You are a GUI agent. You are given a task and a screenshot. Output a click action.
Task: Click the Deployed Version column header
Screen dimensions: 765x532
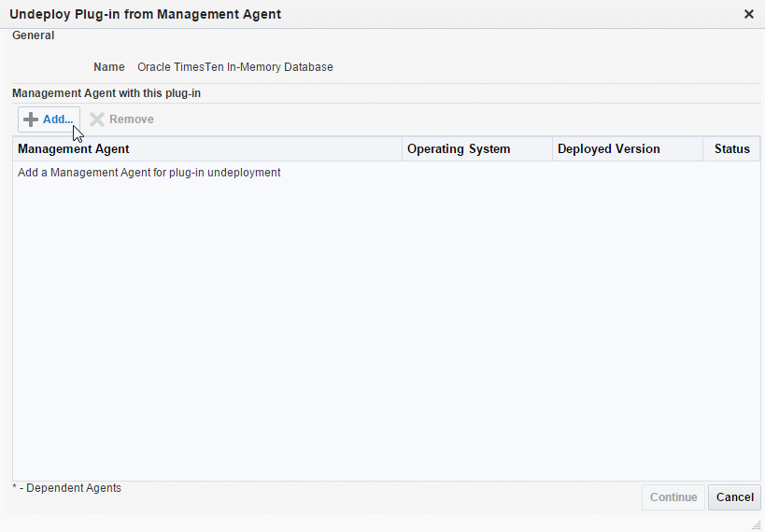628,148
